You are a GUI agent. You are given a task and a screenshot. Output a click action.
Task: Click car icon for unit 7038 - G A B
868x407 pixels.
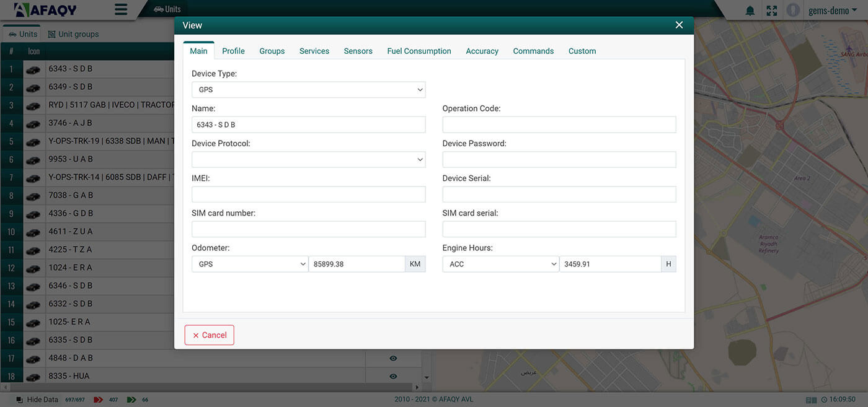point(33,196)
